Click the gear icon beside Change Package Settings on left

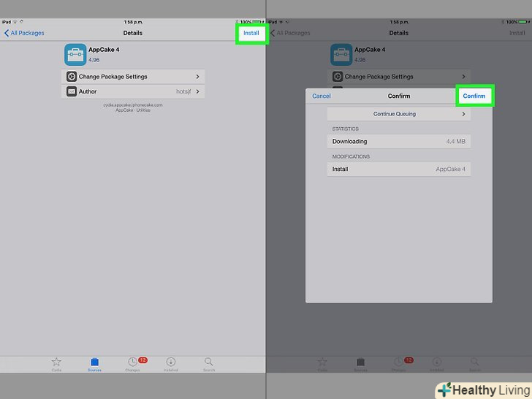click(72, 77)
